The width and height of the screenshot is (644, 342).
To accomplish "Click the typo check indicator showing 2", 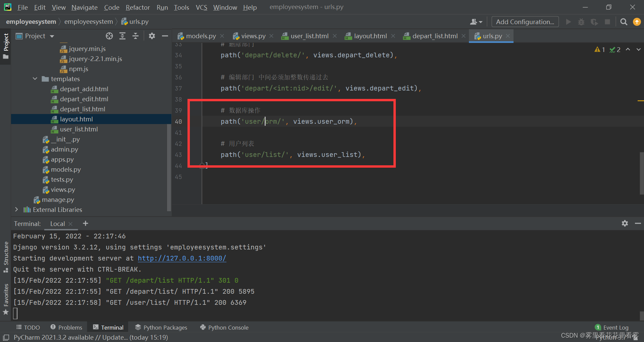I will [x=615, y=50].
